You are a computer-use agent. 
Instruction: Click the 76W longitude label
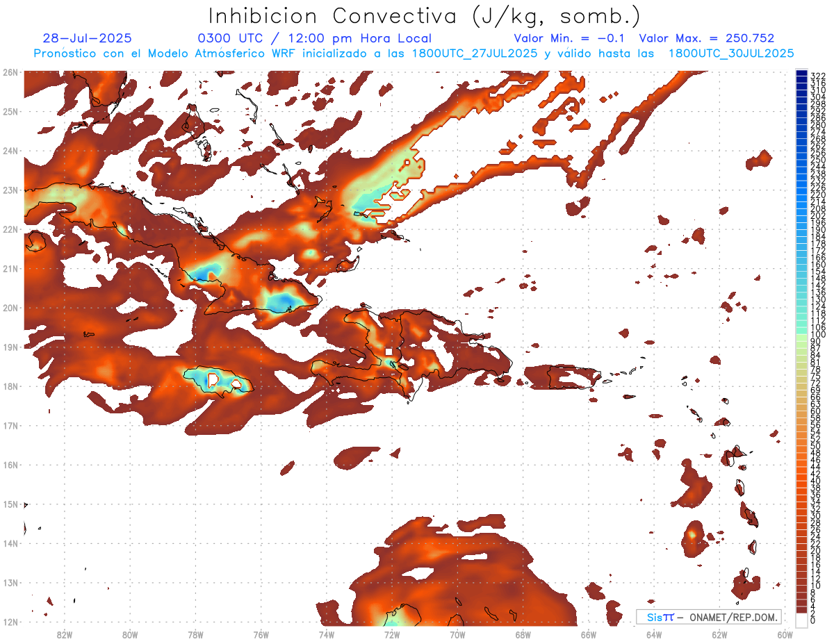pos(261,634)
